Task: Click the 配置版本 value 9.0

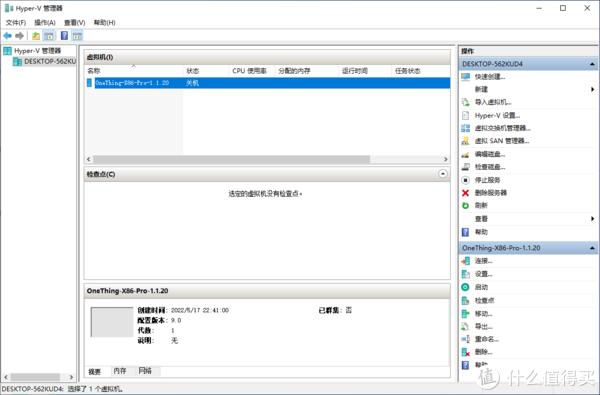Action: click(x=176, y=320)
